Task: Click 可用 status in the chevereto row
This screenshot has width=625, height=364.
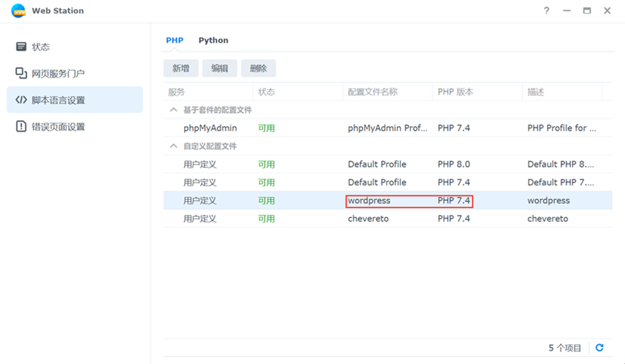Action: 266,219
